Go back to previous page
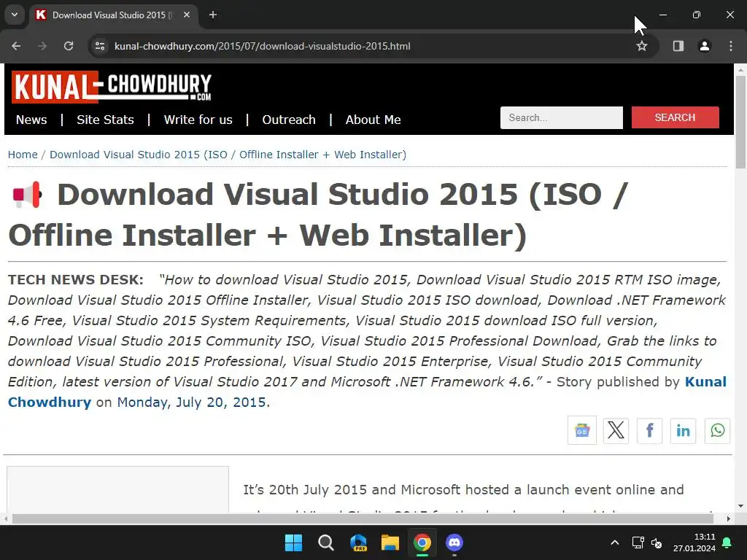 [x=16, y=46]
